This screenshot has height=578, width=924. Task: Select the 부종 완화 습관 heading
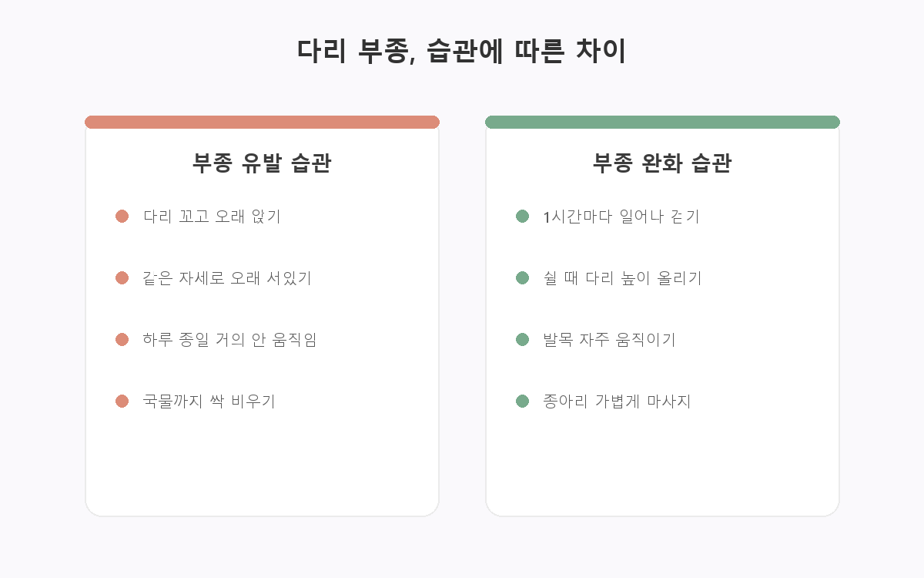(662, 163)
